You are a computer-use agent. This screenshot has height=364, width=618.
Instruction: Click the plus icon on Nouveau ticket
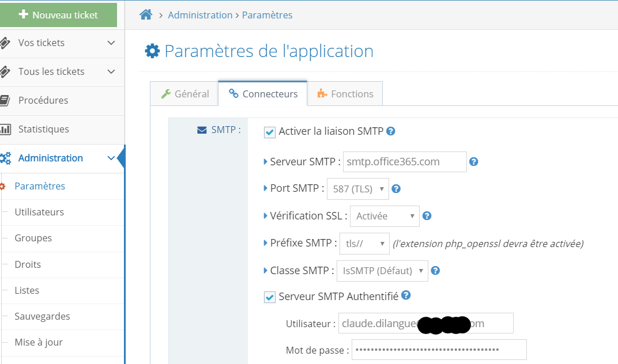(24, 14)
